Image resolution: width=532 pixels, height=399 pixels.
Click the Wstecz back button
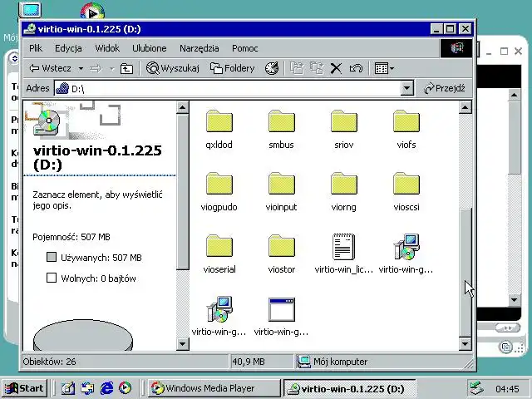point(50,68)
